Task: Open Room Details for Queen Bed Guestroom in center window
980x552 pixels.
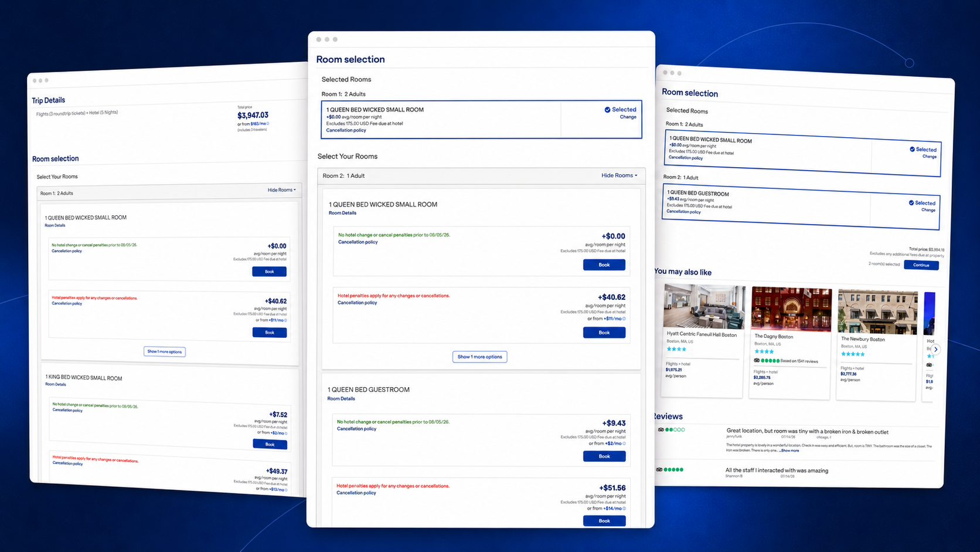Action: [x=341, y=399]
